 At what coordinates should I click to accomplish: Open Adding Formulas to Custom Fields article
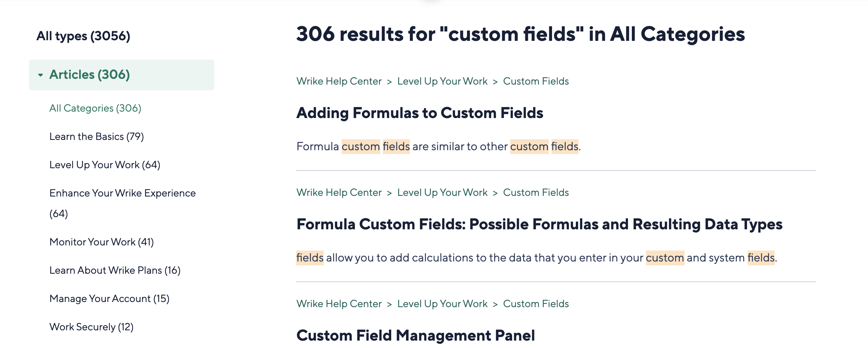point(419,113)
